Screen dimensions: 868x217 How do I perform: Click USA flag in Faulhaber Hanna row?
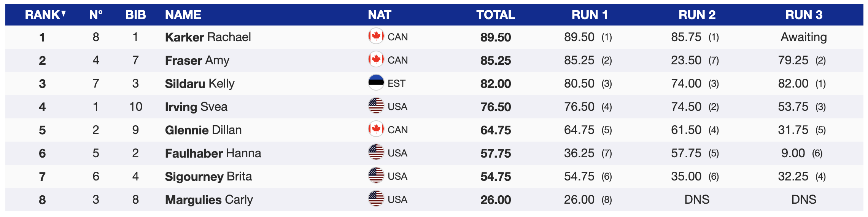pos(376,153)
